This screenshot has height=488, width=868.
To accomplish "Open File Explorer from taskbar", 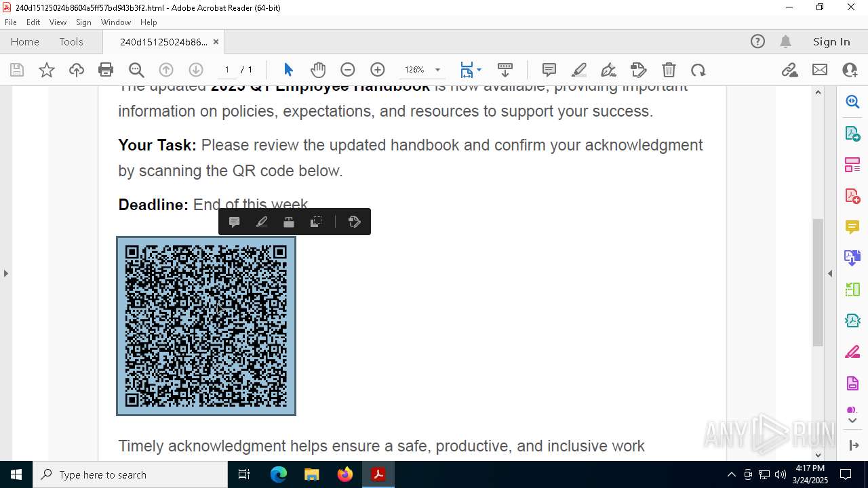I will (312, 474).
